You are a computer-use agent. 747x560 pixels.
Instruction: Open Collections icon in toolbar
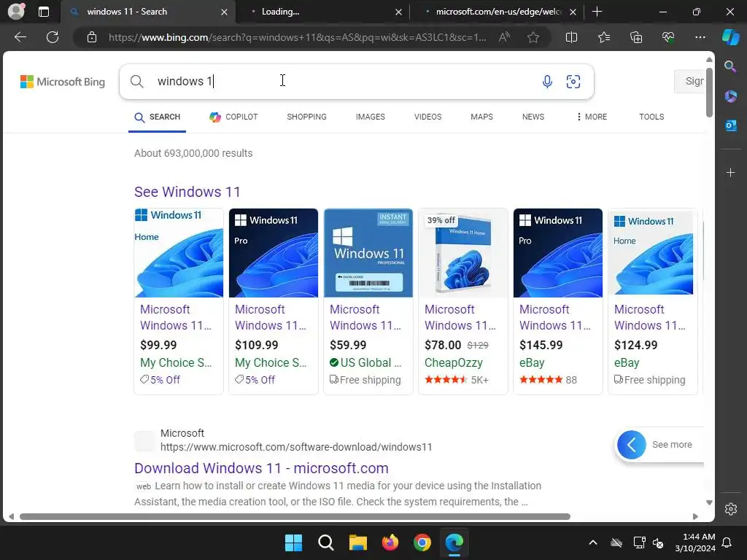[636, 37]
